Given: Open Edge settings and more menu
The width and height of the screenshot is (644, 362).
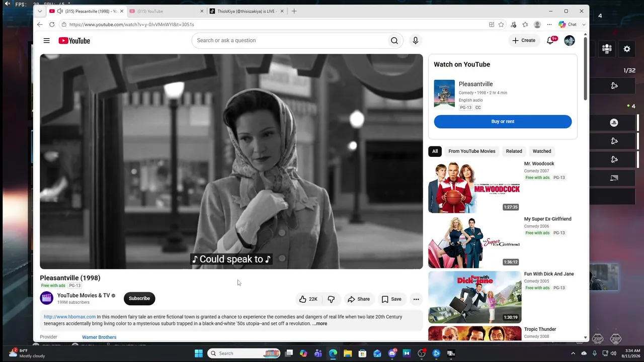Looking at the screenshot, I should (549, 24).
